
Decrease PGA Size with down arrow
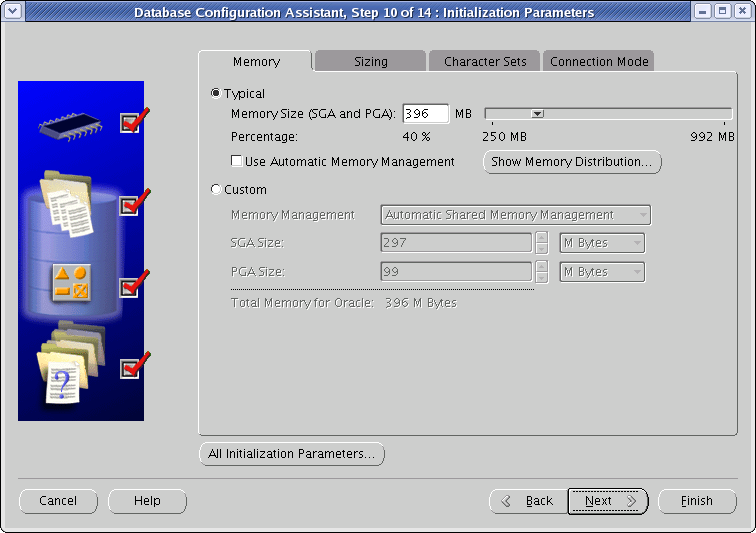[x=541, y=277]
